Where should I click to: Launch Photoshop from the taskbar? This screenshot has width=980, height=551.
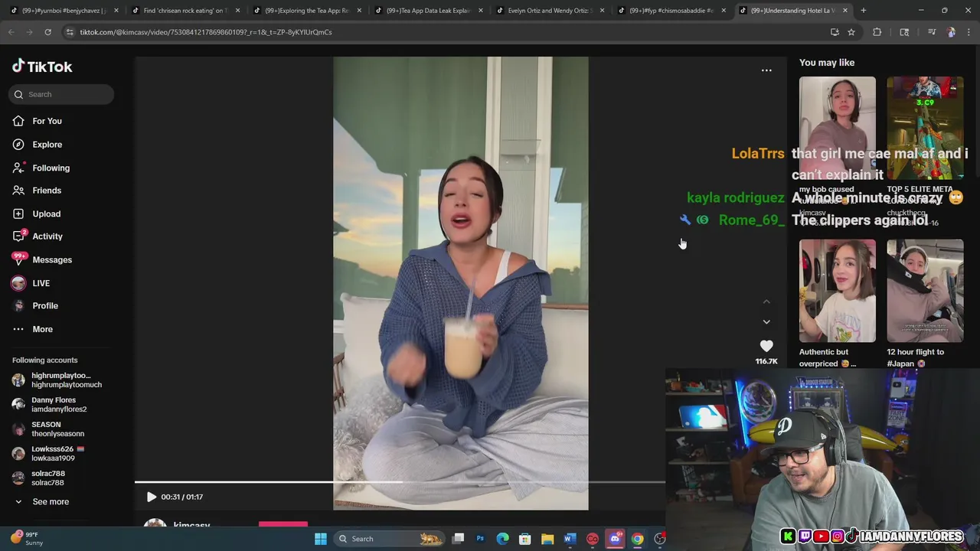[480, 539]
